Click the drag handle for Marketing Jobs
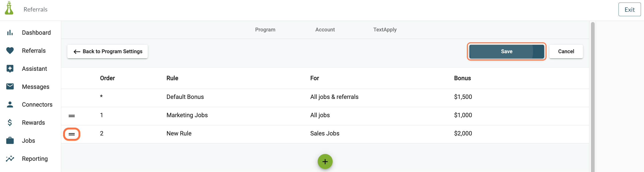 [72, 116]
